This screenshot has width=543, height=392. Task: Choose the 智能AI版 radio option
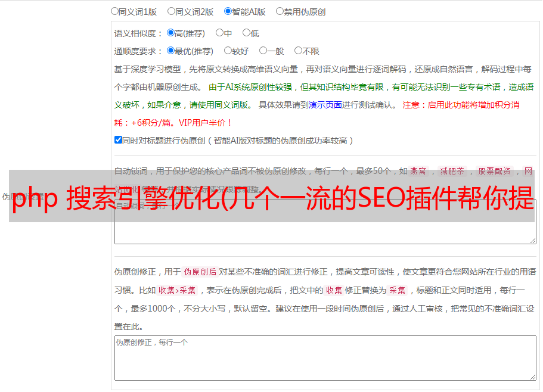click(228, 11)
